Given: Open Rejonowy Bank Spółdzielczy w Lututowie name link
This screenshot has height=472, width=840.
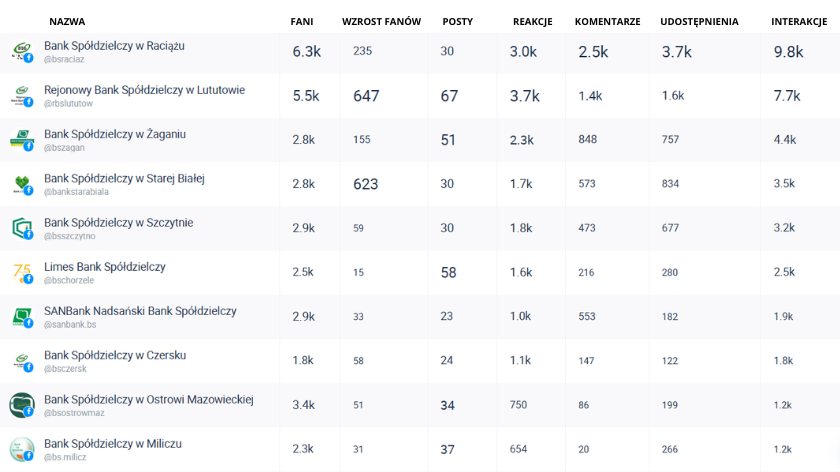Looking at the screenshot, I should pos(144,90).
